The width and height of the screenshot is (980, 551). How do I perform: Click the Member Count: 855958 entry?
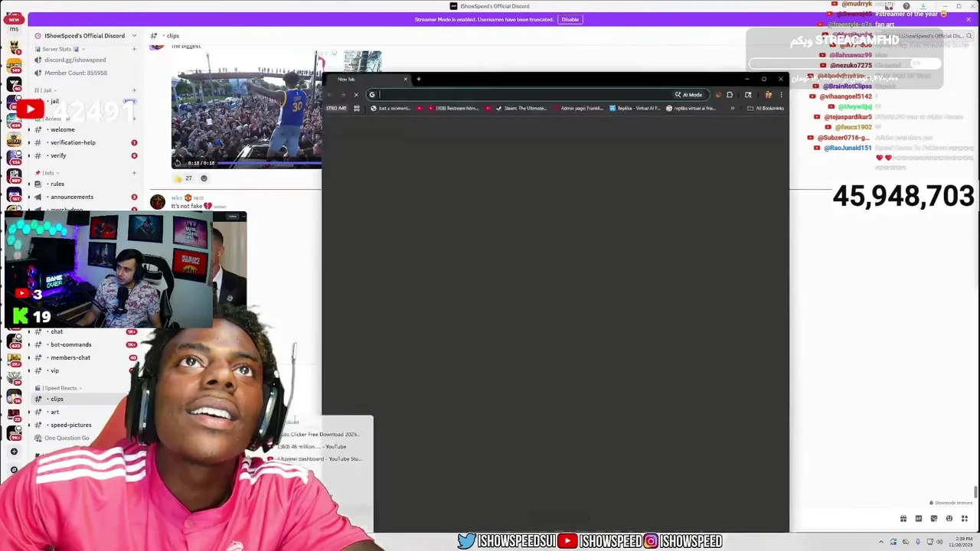click(x=75, y=73)
